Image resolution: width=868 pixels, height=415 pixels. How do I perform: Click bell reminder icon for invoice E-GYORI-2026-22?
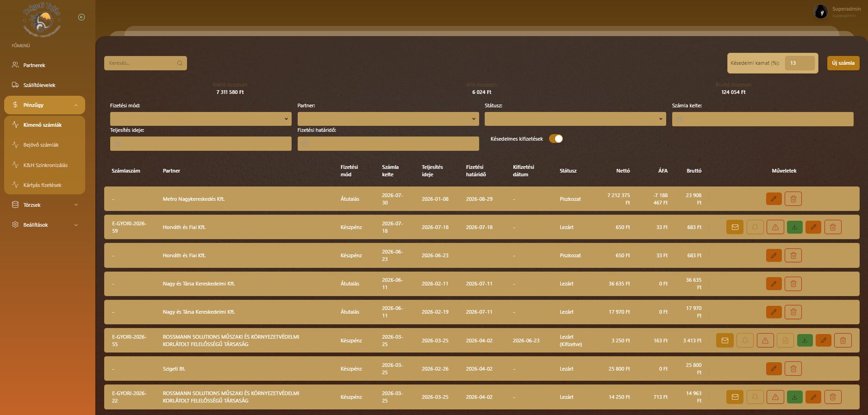755,397
